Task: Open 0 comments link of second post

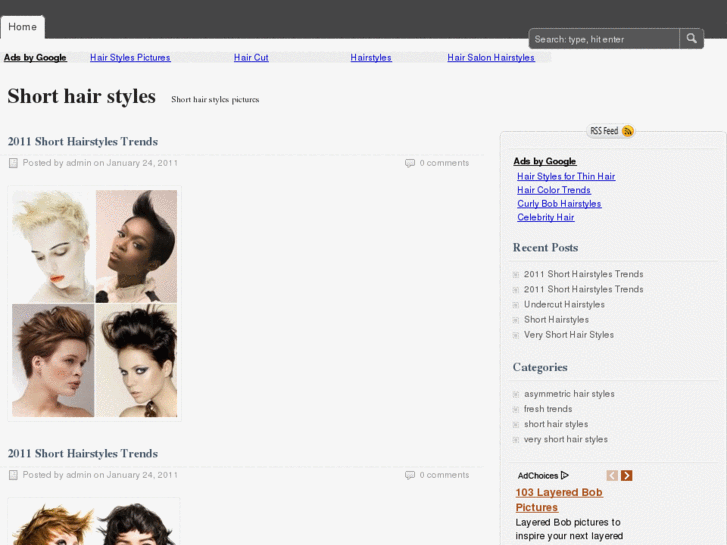Action: [x=444, y=475]
